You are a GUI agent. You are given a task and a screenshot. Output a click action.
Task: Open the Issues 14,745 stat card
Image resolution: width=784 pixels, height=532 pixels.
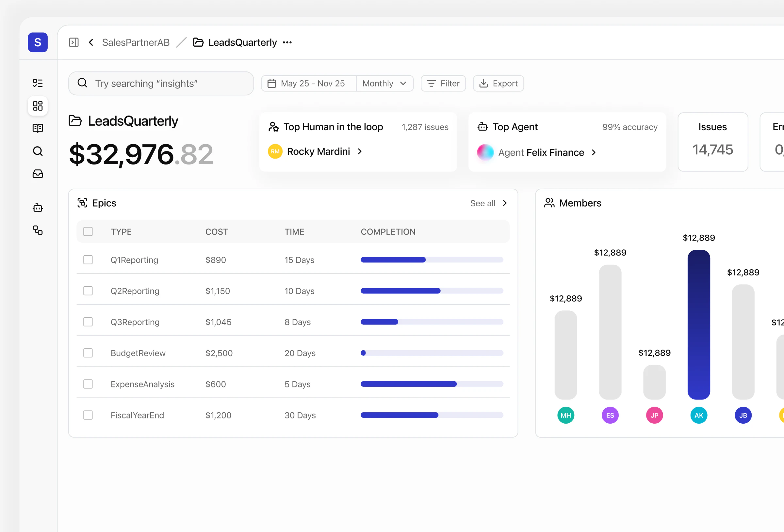(x=713, y=142)
